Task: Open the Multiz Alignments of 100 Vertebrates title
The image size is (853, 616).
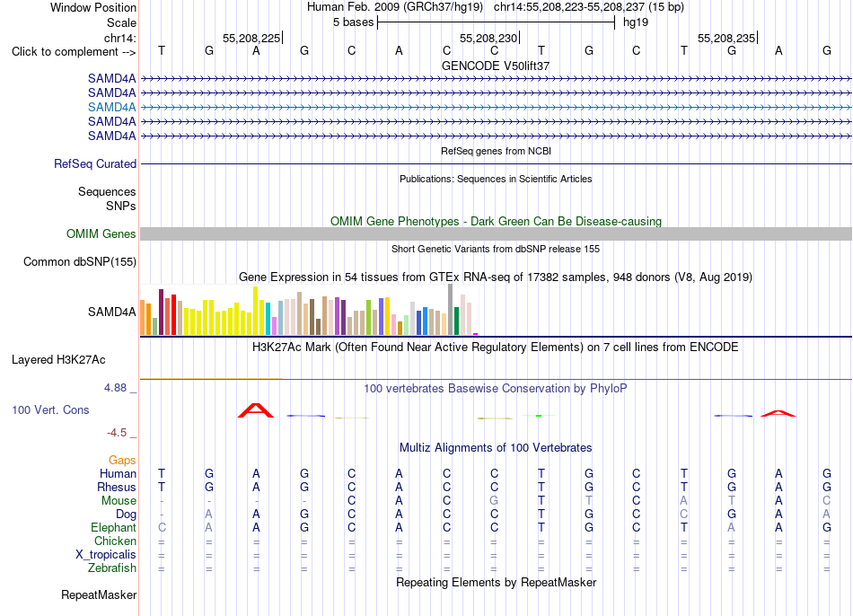Action: [x=496, y=448]
